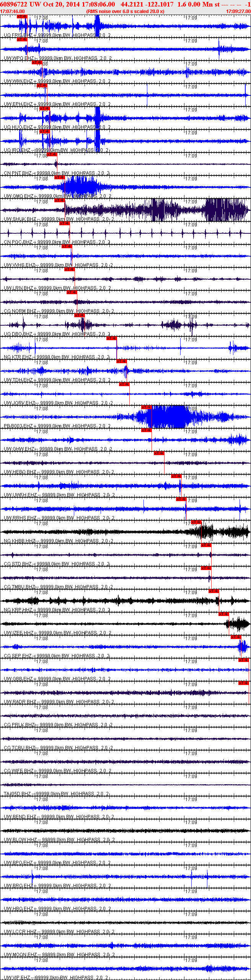The height and width of the screenshot is (980, 251).
Task: Select the UW UWFH EHZ station label
Action: (x=20, y=495)
